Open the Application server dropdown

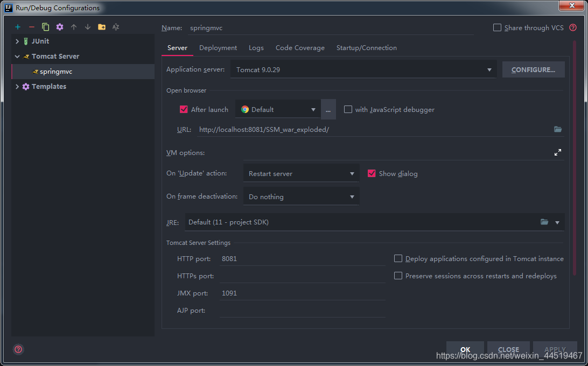[363, 70]
